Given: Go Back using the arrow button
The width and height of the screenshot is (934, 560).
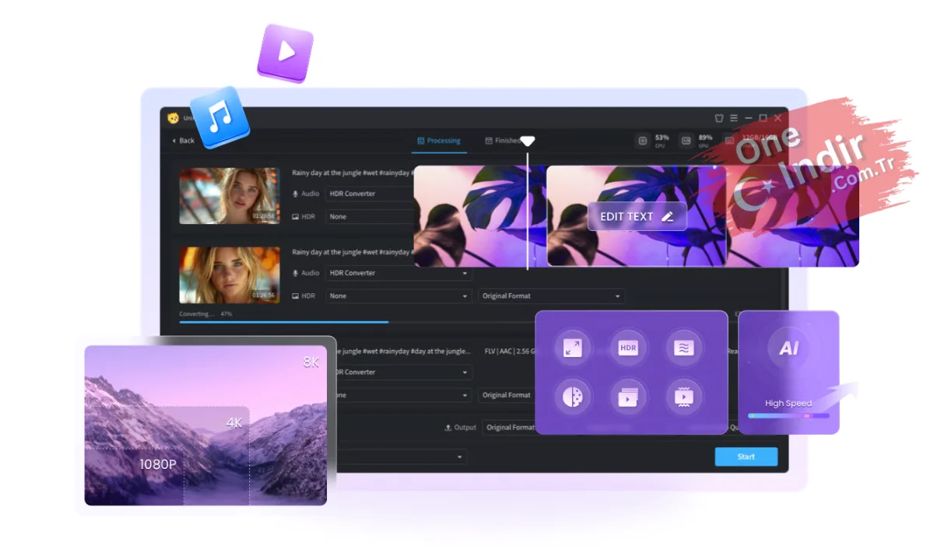Looking at the screenshot, I should (183, 141).
